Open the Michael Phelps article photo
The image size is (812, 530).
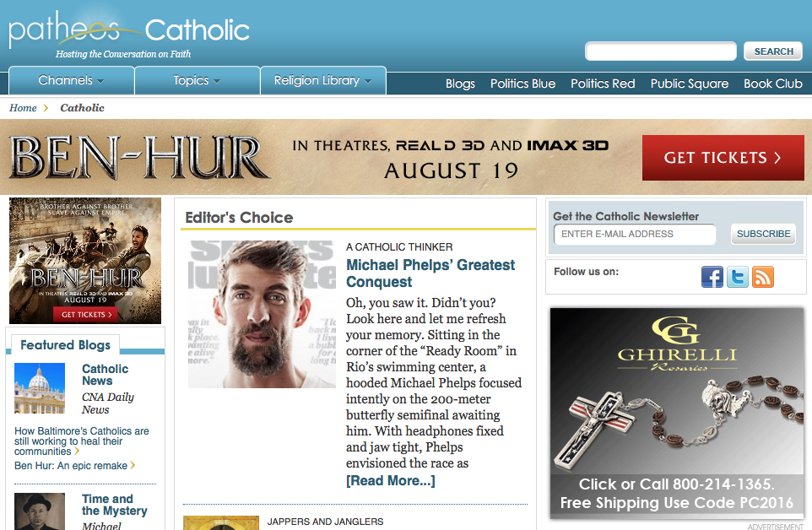pyautogui.click(x=262, y=314)
